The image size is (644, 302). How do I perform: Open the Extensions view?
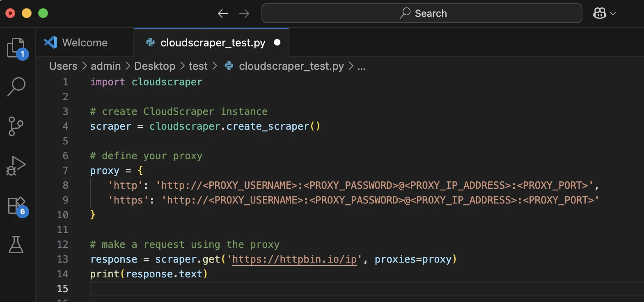[x=16, y=205]
